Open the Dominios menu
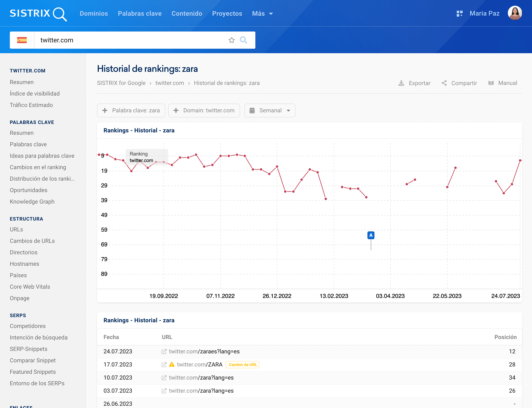This screenshot has height=408, width=532. (x=94, y=14)
